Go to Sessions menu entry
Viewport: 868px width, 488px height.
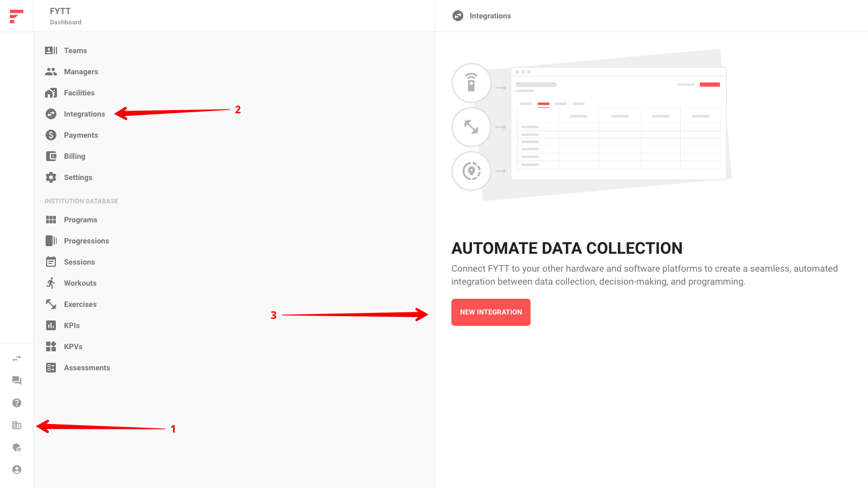(x=79, y=262)
